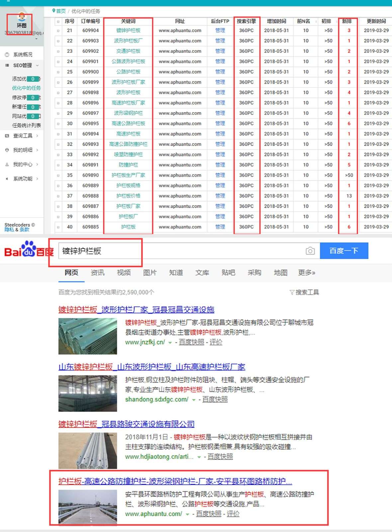Expand the 系统功能 submenu arrow
This screenshot has height=532, width=392.
(x=37, y=179)
